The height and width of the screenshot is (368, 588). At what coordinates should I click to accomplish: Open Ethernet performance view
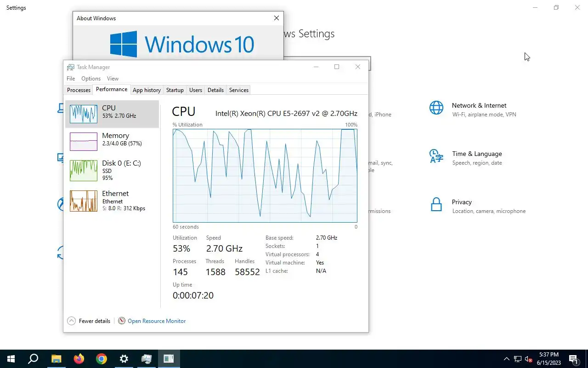pyautogui.click(x=112, y=201)
